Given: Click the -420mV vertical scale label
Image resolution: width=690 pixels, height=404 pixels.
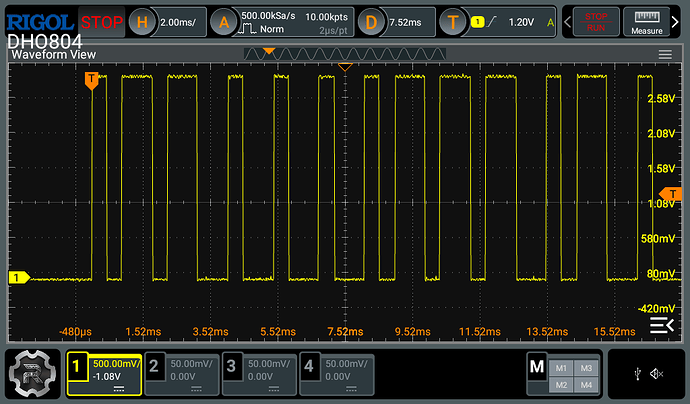Looking at the screenshot, I should coord(656,309).
